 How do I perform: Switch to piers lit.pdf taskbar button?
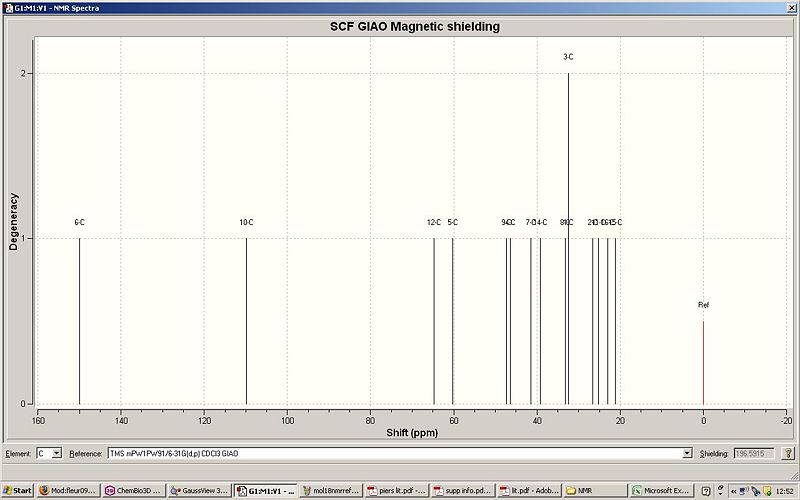(x=397, y=491)
